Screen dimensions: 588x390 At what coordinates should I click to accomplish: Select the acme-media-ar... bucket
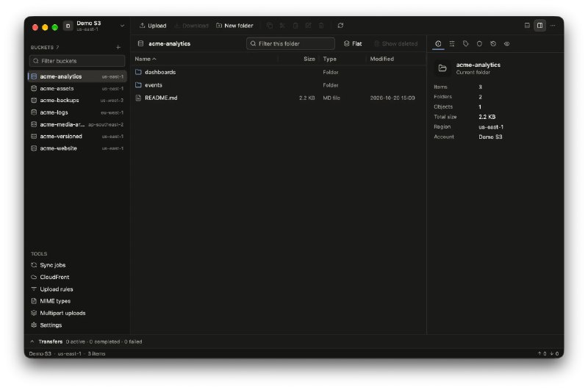[77, 124]
